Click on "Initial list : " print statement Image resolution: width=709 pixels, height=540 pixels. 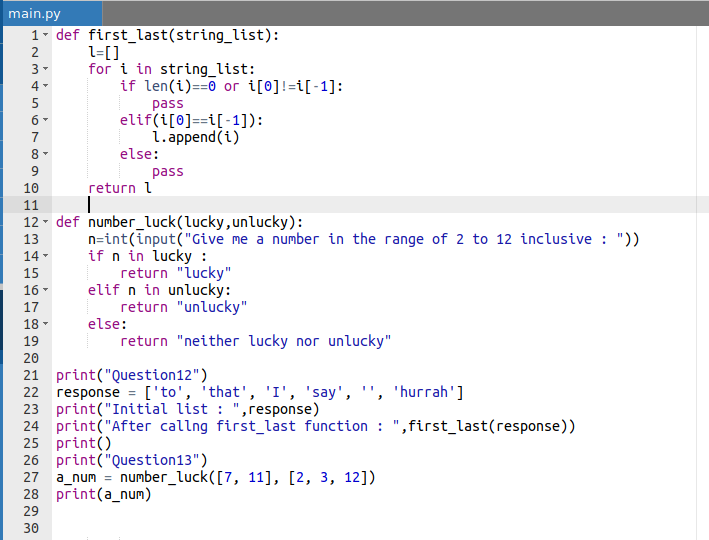188,409
